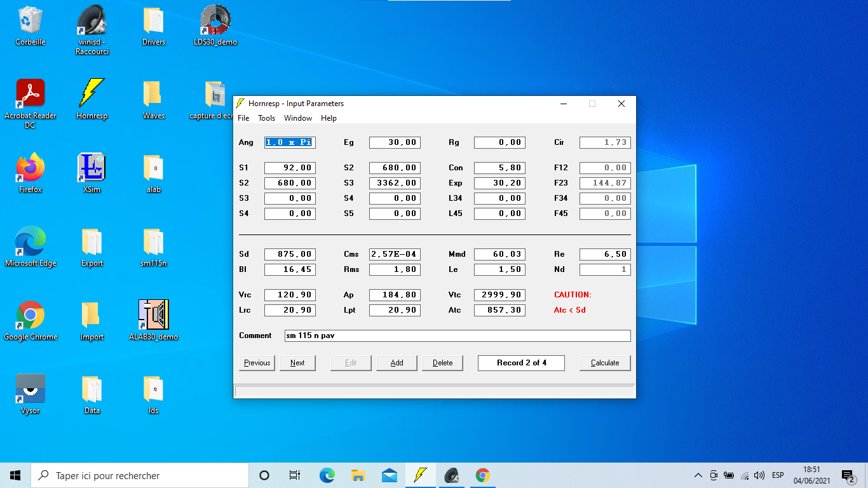Click the S1 field showing 92,00

click(x=290, y=168)
